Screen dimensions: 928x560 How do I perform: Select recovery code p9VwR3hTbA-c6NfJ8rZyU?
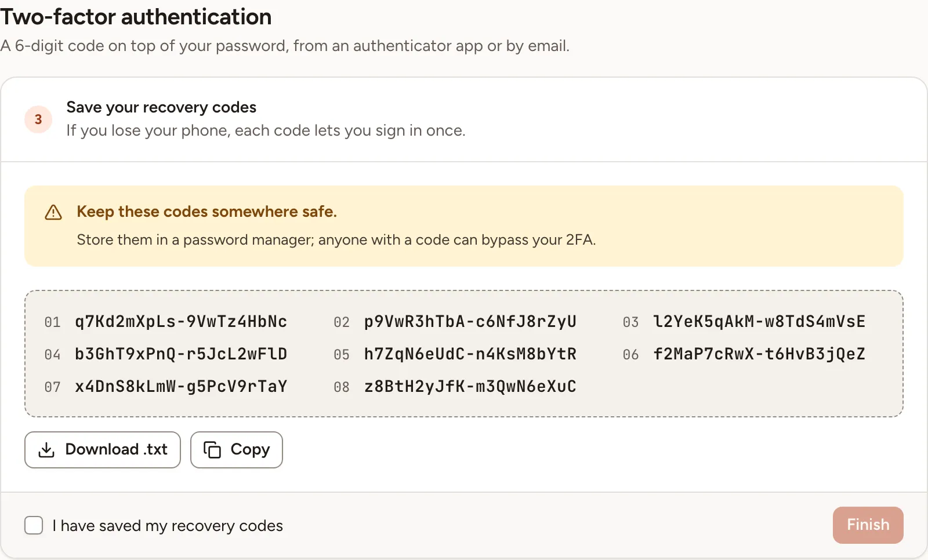click(x=470, y=322)
